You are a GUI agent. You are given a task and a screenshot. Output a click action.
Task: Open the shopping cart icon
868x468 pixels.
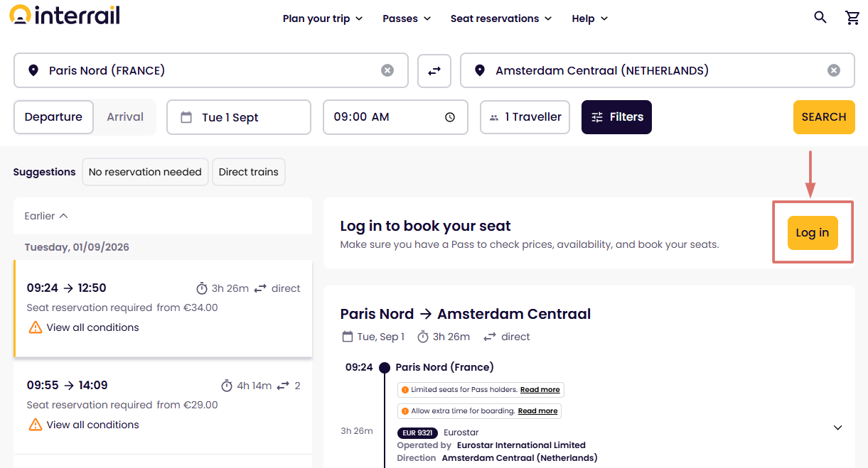click(x=852, y=18)
